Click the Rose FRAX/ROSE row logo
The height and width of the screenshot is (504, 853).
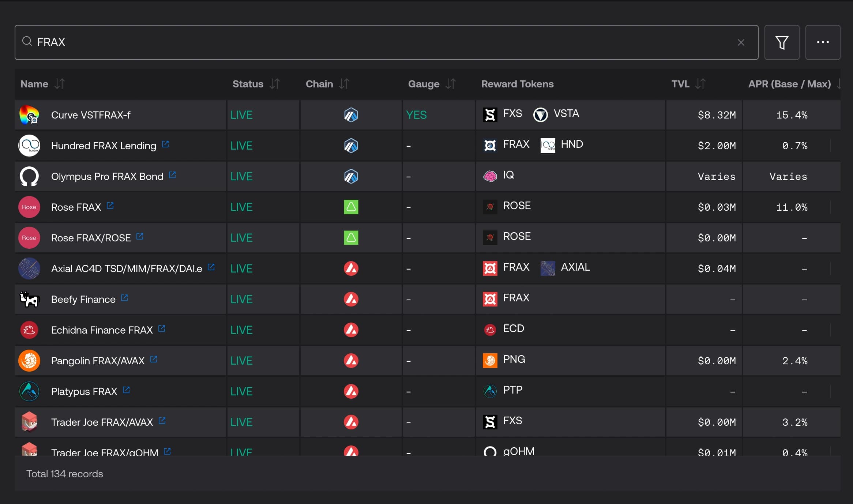tap(29, 238)
